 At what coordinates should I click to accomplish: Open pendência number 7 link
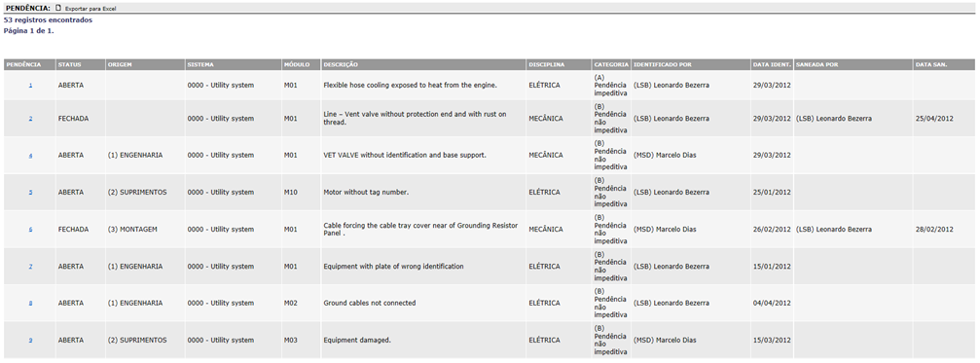[30, 267]
